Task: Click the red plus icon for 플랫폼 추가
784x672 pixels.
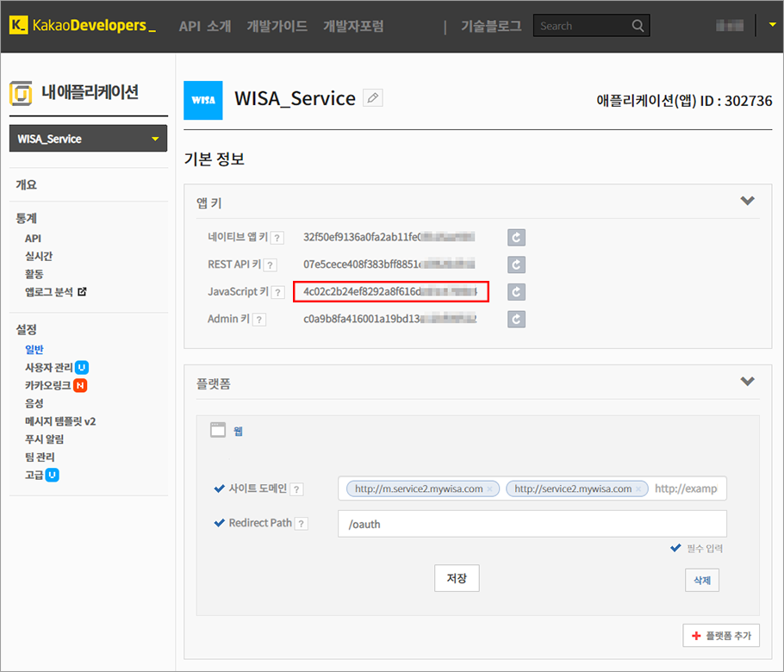Action: click(696, 636)
